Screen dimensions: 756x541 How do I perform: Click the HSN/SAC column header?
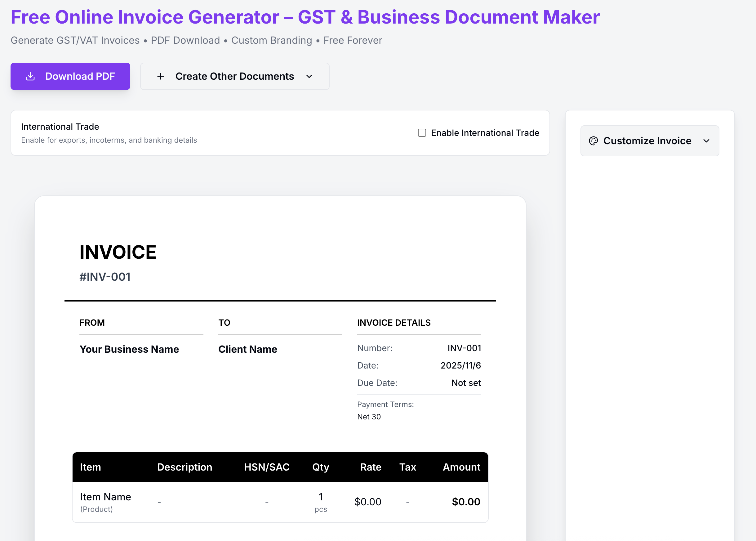tap(266, 467)
